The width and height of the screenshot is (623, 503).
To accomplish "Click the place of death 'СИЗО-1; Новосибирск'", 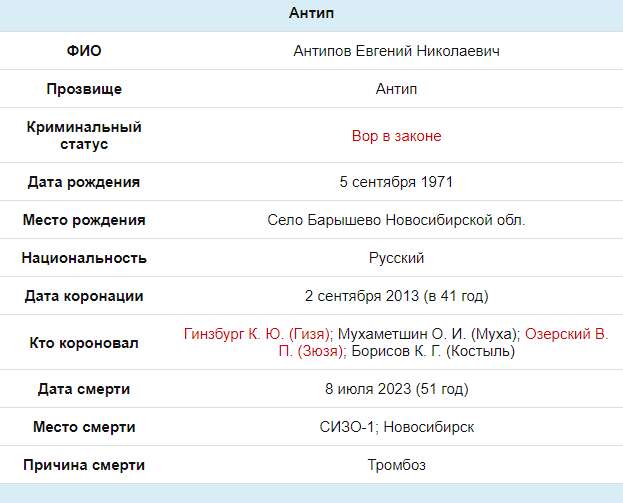I will (x=397, y=427).
